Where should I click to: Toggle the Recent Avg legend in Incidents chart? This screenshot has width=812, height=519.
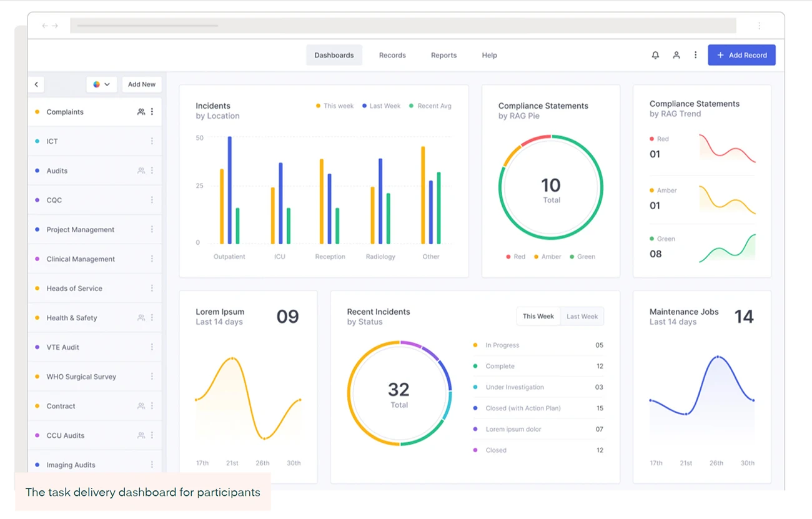pyautogui.click(x=430, y=106)
